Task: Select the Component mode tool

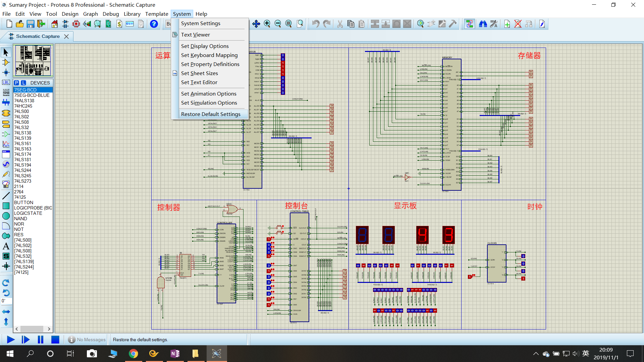Action: (6, 62)
